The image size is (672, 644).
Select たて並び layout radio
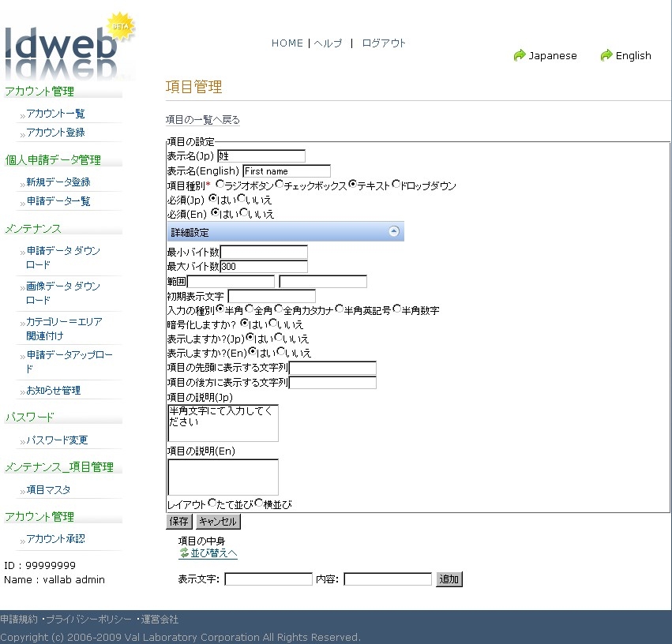point(212,503)
